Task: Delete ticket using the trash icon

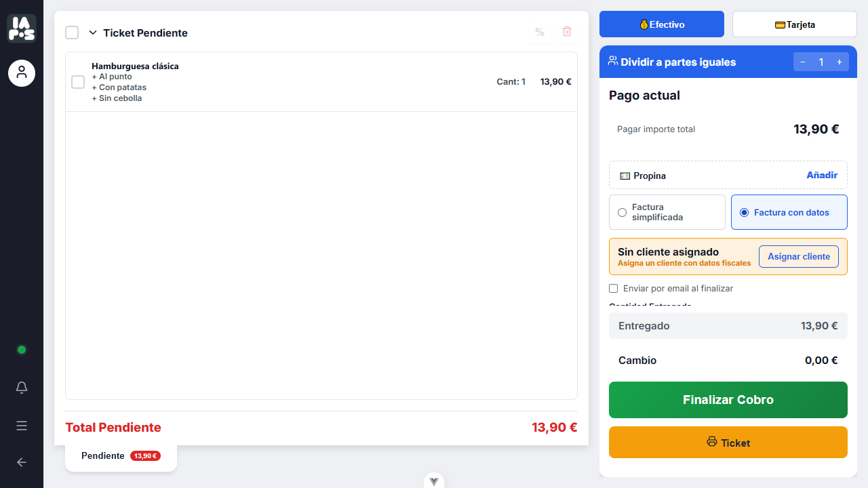Action: [567, 32]
